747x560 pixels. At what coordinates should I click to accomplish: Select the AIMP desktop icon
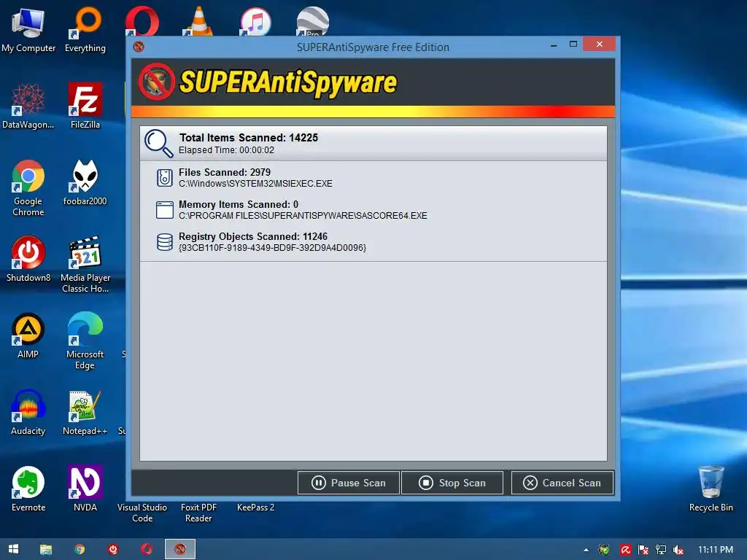pyautogui.click(x=28, y=336)
